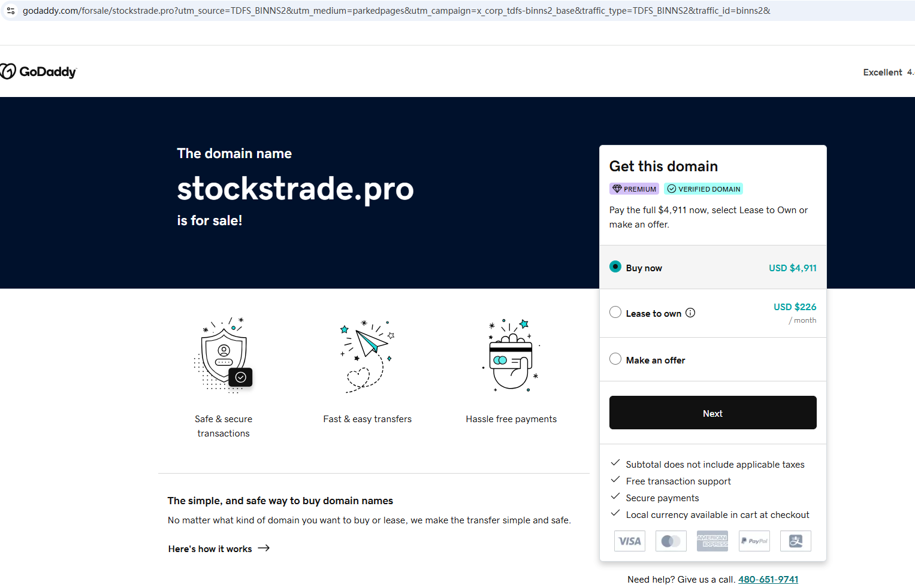Click the Lease to own info icon
This screenshot has width=915, height=588.
click(690, 313)
